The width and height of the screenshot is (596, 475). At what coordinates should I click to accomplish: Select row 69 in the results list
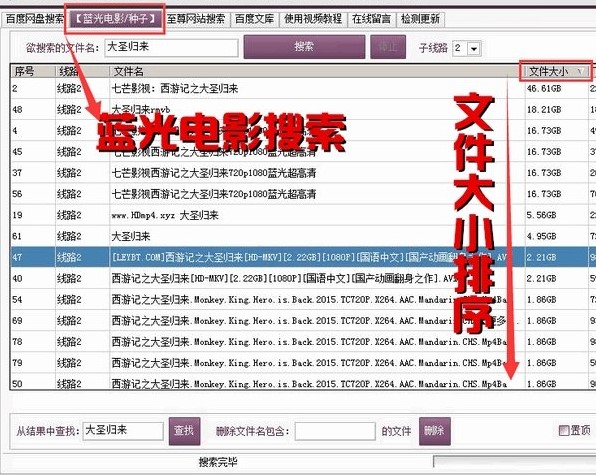point(302,321)
